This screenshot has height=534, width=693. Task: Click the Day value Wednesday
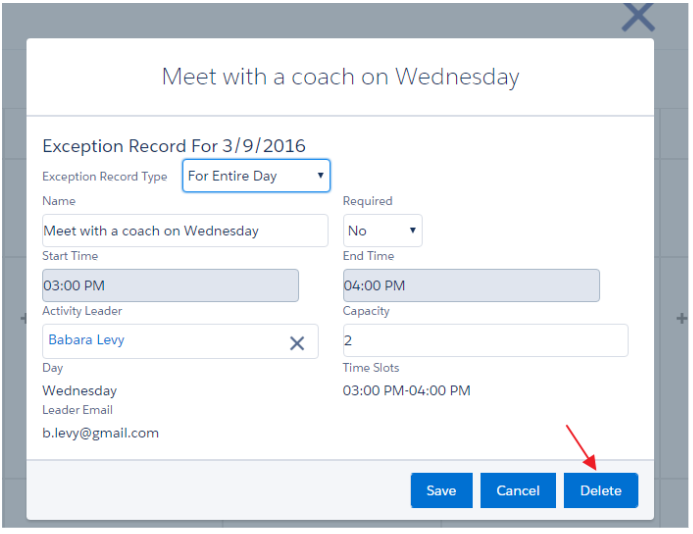coord(79,391)
